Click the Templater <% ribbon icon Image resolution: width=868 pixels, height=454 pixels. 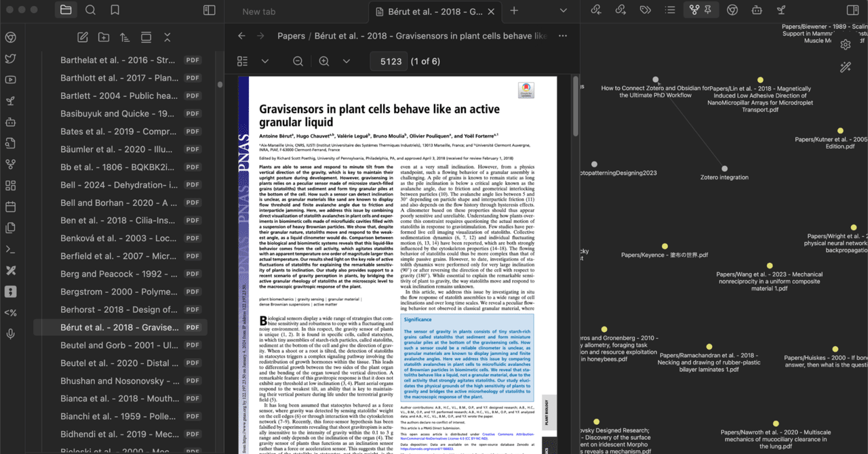click(x=10, y=312)
